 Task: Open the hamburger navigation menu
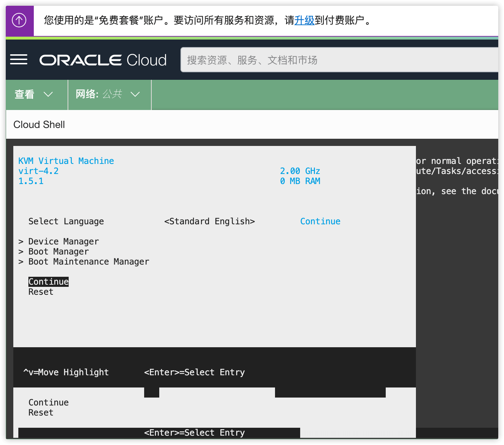19,60
